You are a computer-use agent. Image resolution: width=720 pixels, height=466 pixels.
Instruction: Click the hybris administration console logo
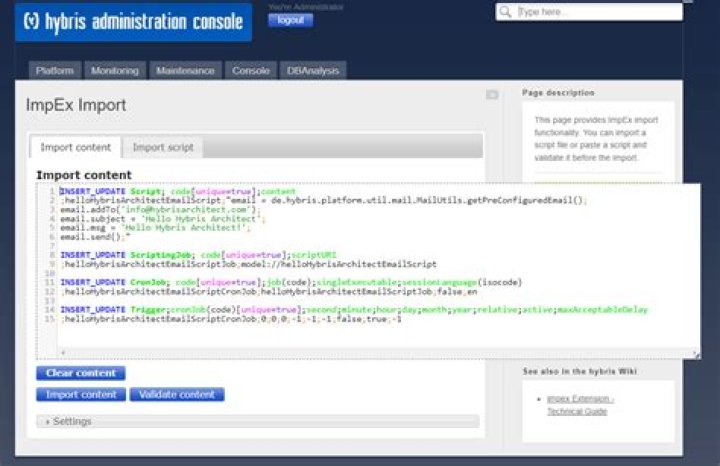132,22
